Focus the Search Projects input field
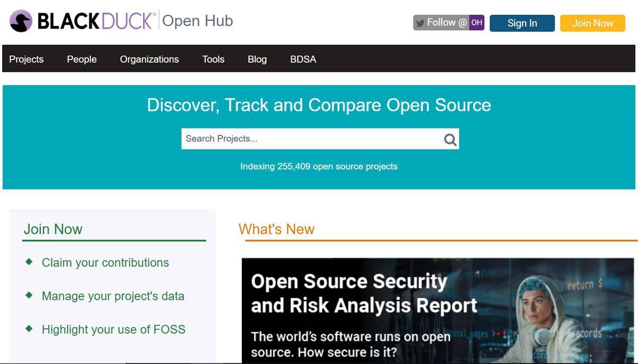The width and height of the screenshot is (638, 364). [x=320, y=139]
